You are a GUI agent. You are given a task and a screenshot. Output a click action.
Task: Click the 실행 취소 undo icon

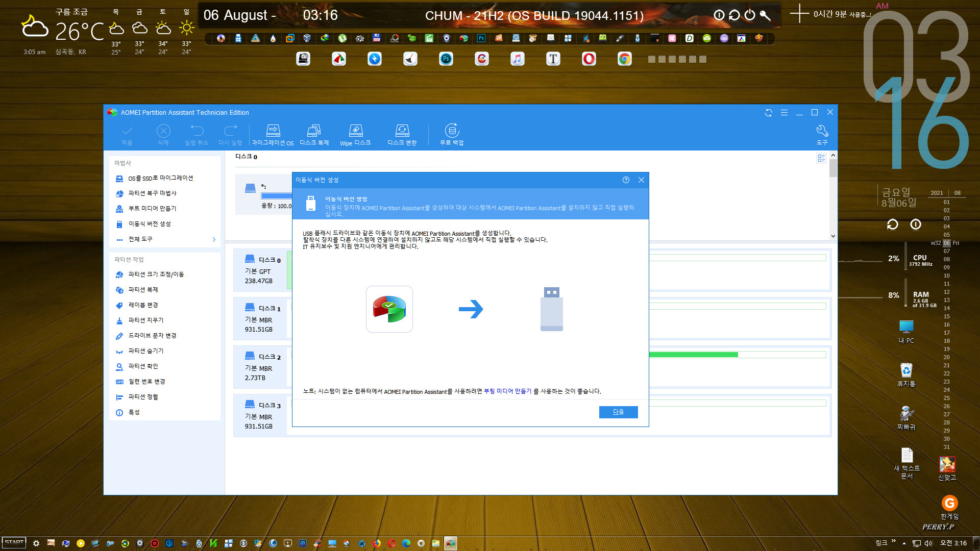click(x=197, y=135)
